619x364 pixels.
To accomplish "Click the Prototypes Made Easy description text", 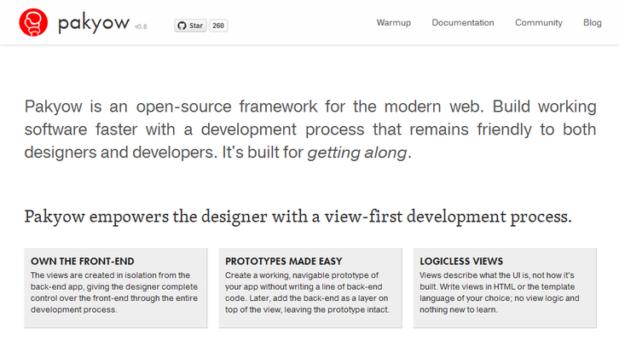I will (307, 292).
